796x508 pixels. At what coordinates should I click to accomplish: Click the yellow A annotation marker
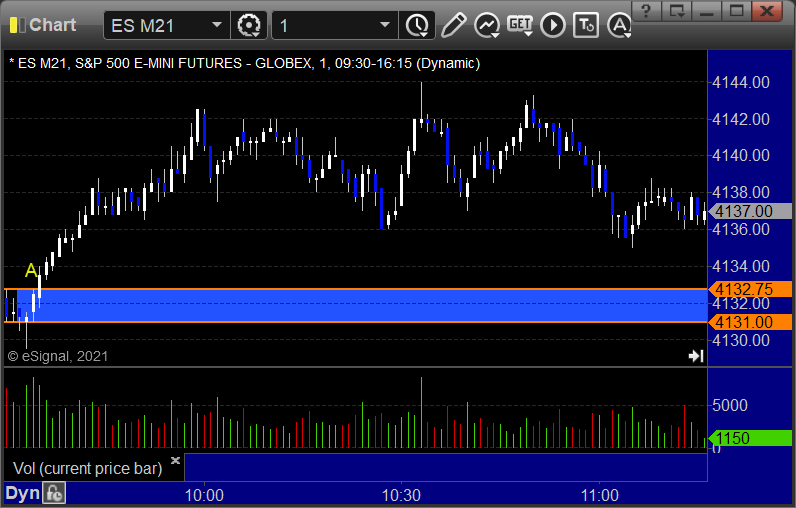point(31,270)
